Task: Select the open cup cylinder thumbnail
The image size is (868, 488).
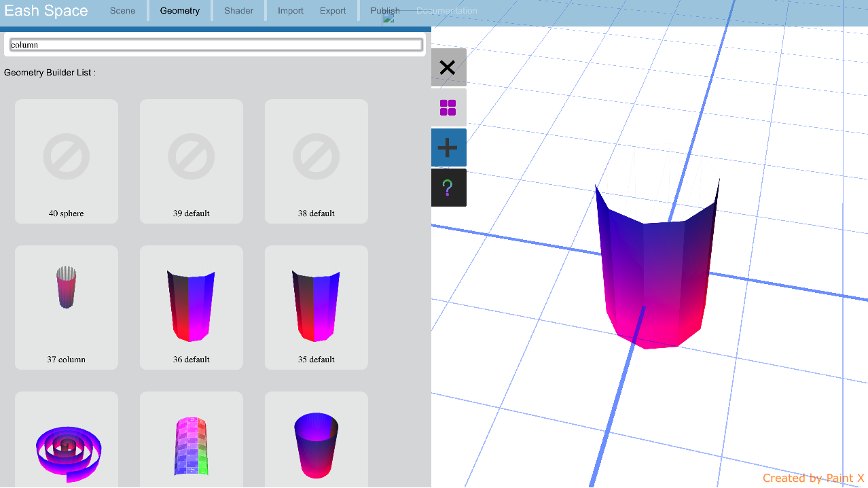Action: (x=317, y=445)
